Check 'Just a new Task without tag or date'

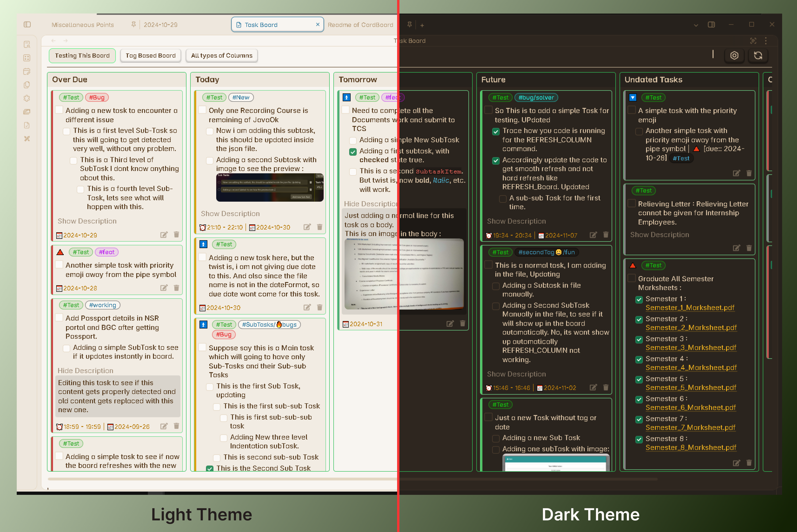[x=488, y=417]
